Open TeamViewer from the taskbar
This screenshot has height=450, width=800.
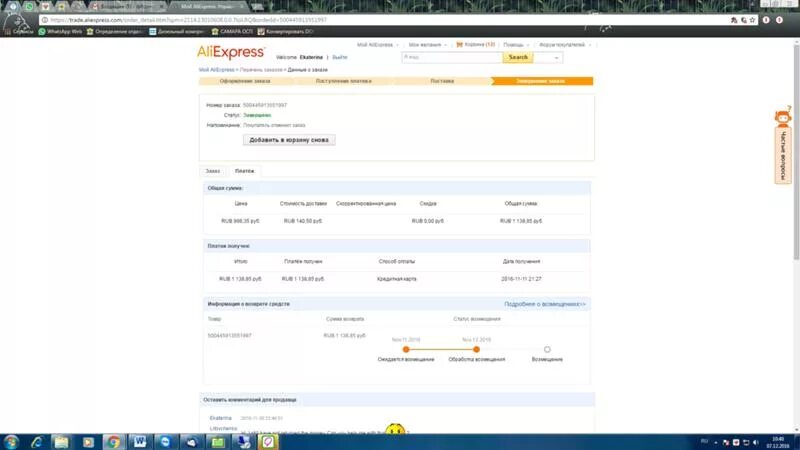pyautogui.click(x=165, y=442)
